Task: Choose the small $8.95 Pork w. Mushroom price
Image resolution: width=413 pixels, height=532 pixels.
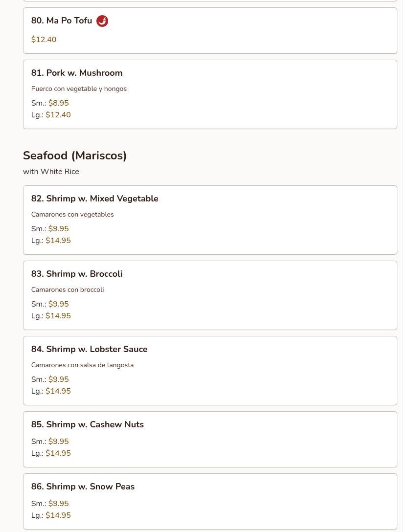Action: 59,103
